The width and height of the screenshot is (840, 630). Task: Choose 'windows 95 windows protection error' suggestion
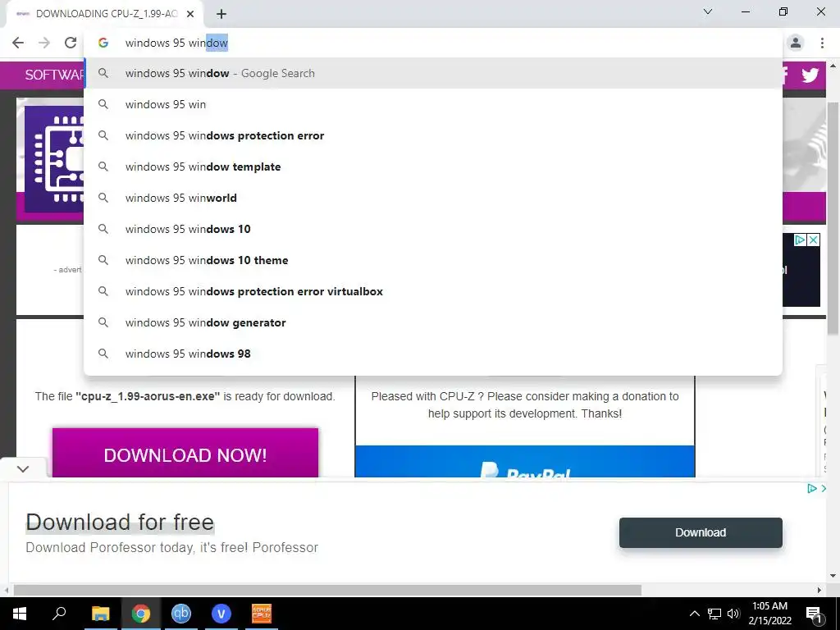point(433,135)
